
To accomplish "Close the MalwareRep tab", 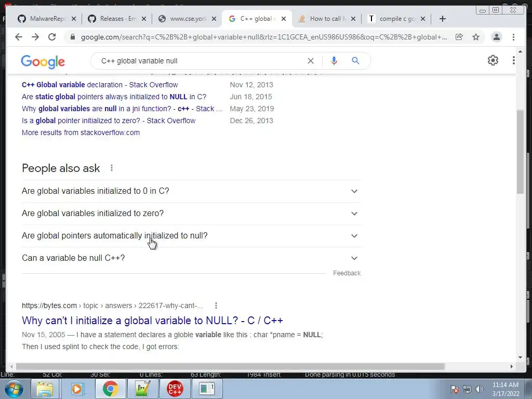I will (74, 19).
